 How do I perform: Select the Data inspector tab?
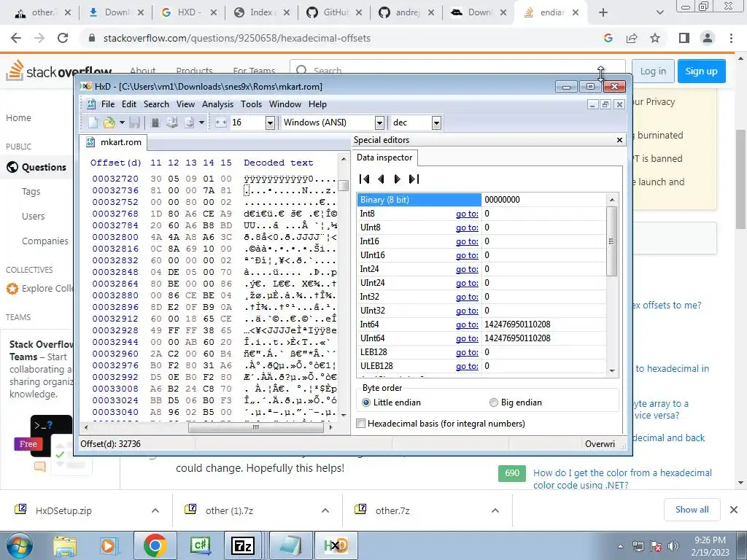pyautogui.click(x=384, y=157)
